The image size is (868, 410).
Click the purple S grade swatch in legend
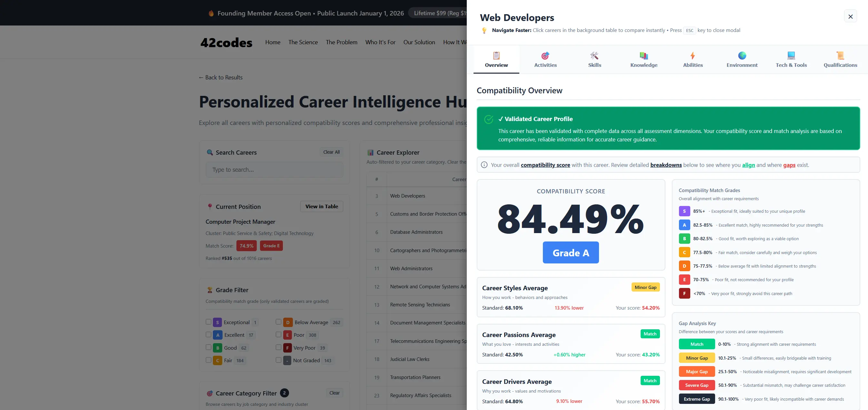coord(684,211)
